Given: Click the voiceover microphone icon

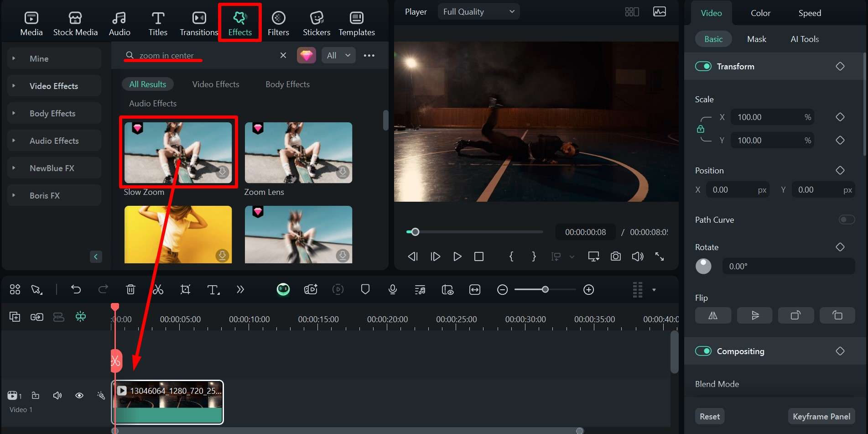Looking at the screenshot, I should click(392, 290).
